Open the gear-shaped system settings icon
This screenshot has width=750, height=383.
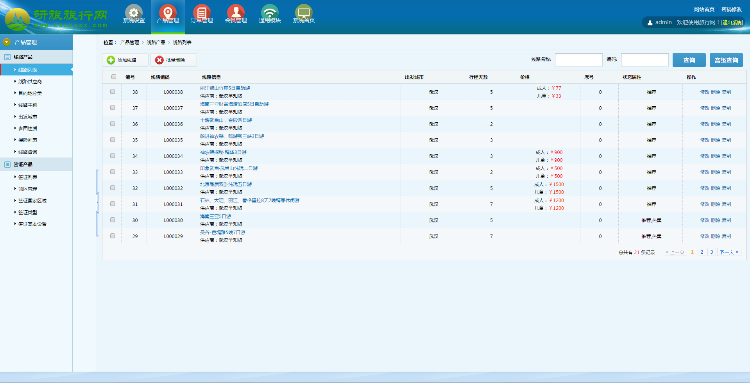tap(133, 12)
